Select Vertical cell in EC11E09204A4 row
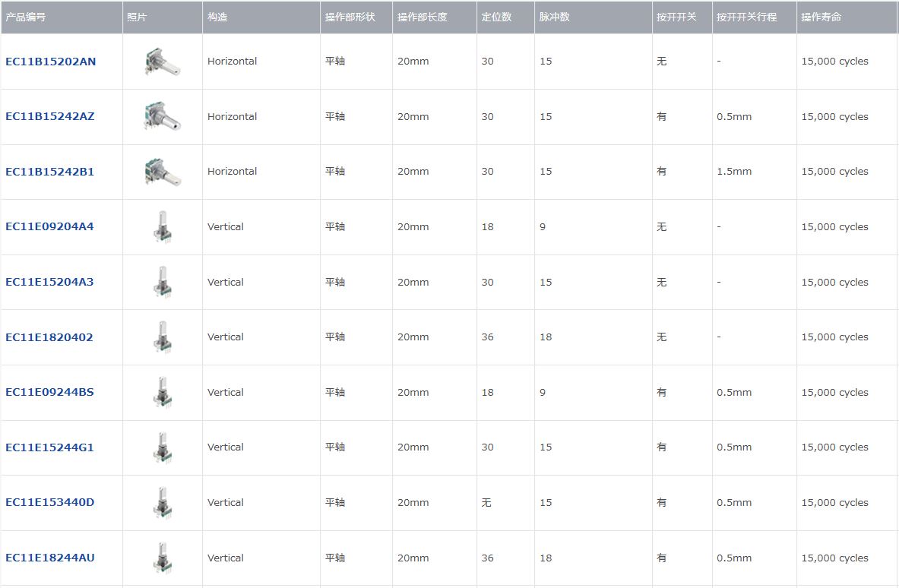The width and height of the screenshot is (899, 588). 226,227
